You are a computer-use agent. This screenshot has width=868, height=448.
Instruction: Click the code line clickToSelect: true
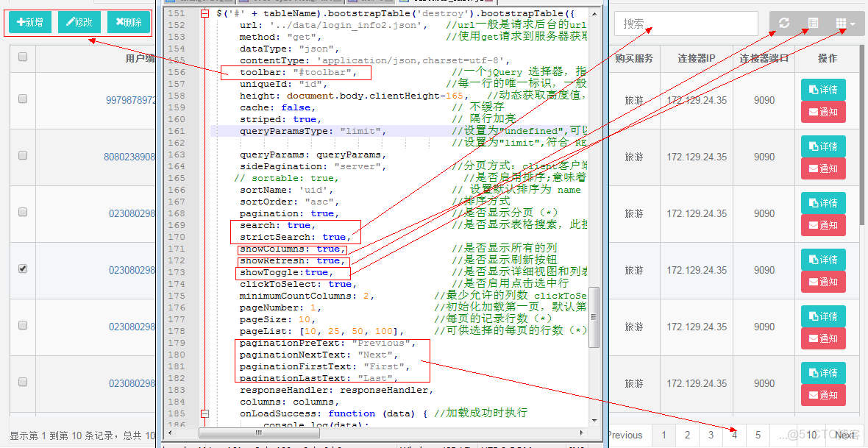click(x=299, y=284)
